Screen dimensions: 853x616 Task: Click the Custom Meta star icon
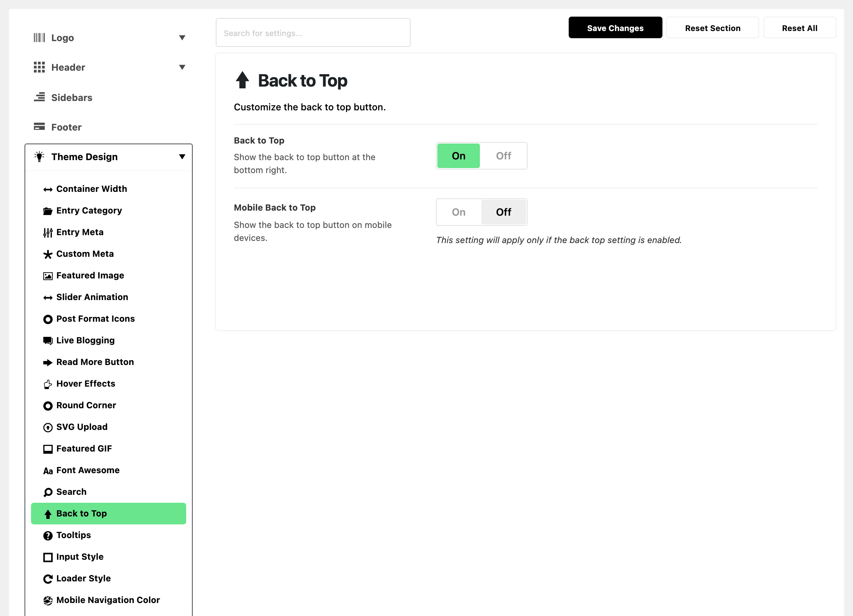tap(48, 255)
